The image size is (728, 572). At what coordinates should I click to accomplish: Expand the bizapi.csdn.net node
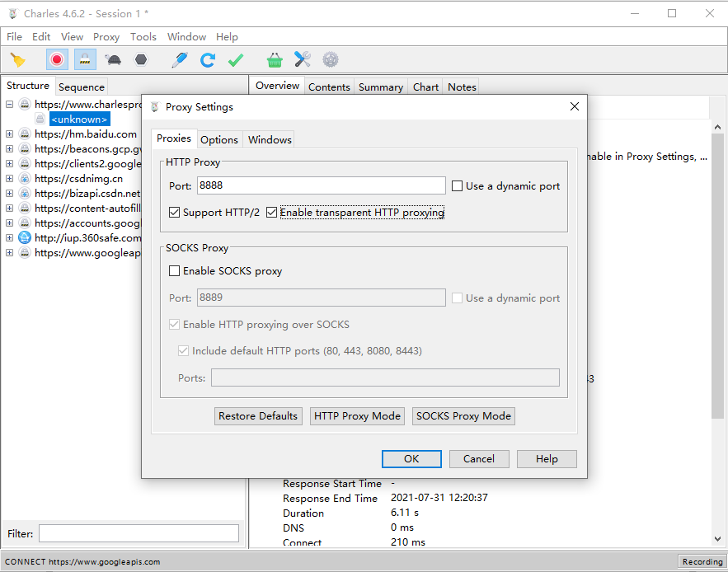(x=9, y=194)
